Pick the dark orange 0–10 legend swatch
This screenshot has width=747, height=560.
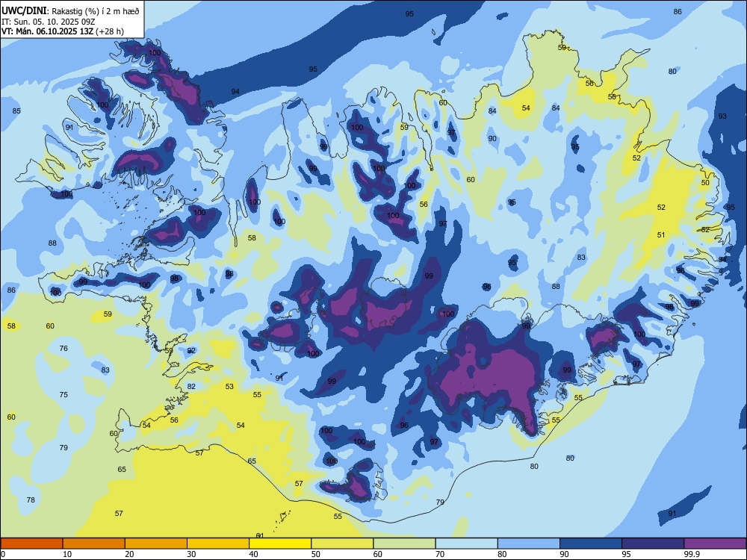click(31, 544)
